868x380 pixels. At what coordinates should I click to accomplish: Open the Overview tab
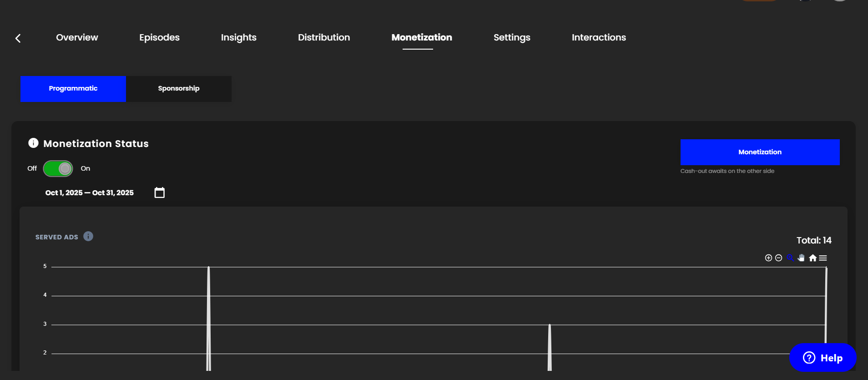(77, 37)
